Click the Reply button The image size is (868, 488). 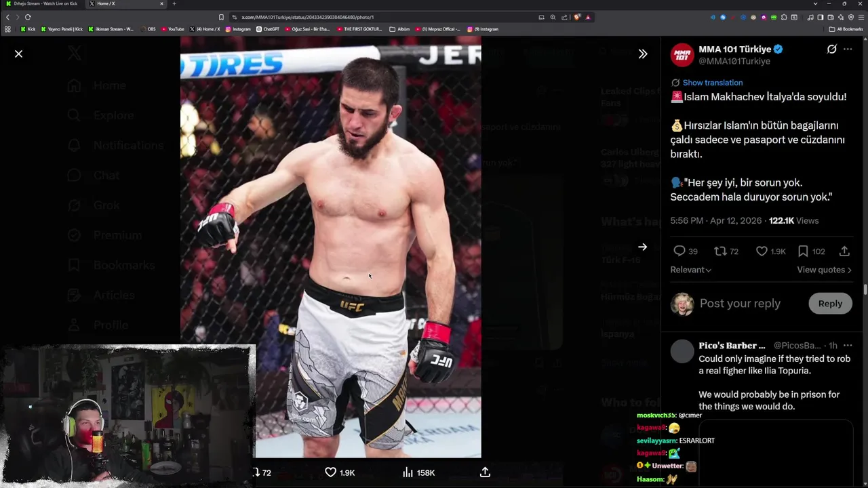(x=830, y=304)
